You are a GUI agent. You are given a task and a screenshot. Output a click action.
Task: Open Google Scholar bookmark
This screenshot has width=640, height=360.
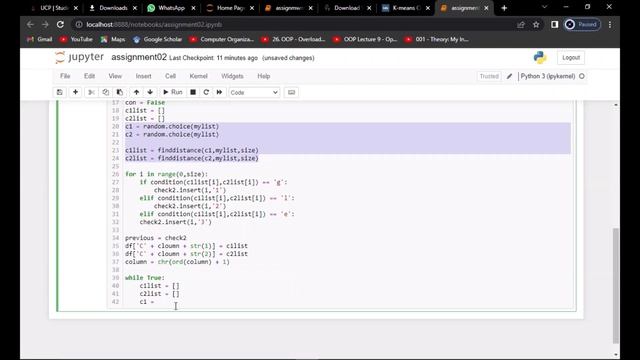158,40
